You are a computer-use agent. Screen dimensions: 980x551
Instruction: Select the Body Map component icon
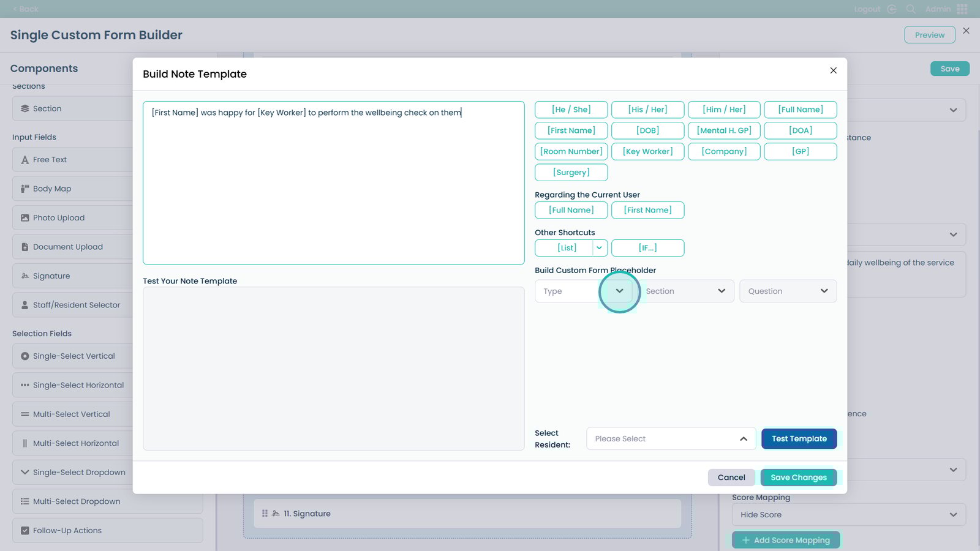tap(25, 189)
